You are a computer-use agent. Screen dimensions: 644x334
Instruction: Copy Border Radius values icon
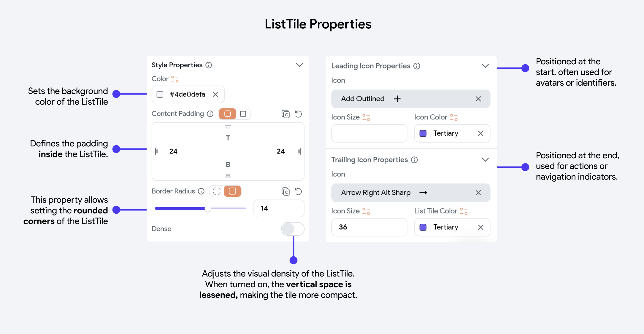click(x=285, y=191)
